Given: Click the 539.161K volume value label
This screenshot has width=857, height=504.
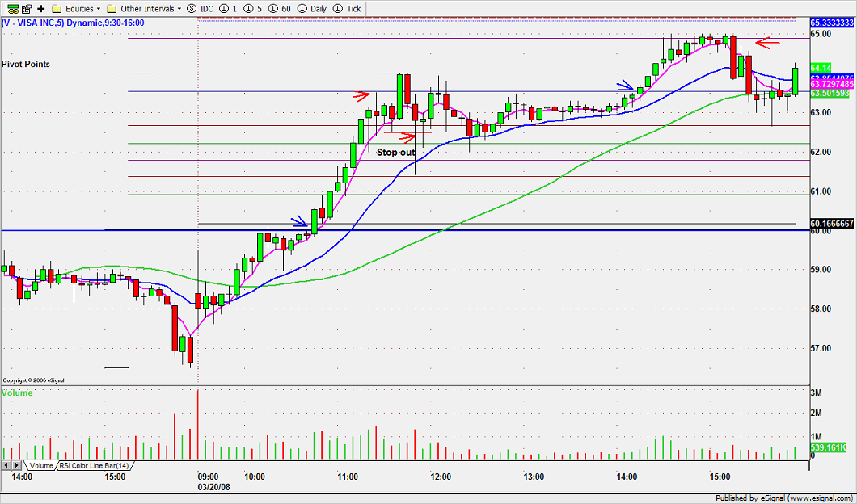Looking at the screenshot, I should point(827,447).
